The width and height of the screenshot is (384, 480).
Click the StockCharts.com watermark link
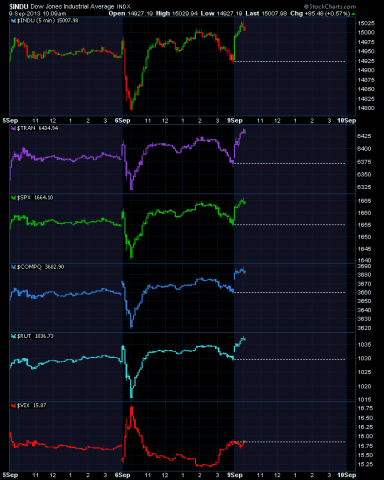click(330, 7)
